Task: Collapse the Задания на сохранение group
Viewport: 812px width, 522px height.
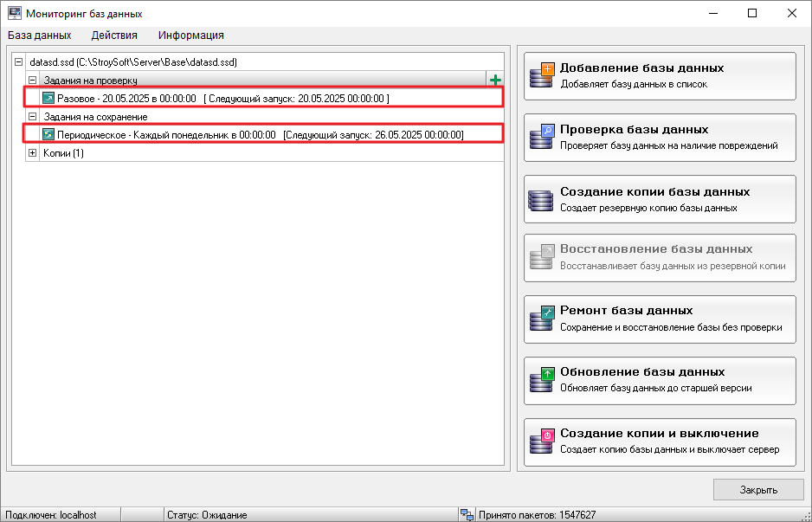Action: (x=33, y=117)
